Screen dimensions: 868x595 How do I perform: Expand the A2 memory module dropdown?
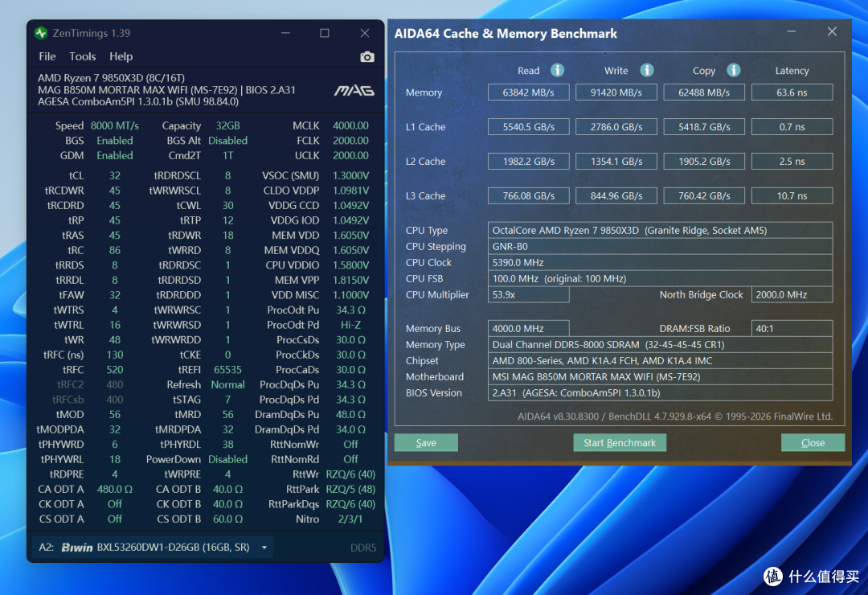(x=264, y=548)
